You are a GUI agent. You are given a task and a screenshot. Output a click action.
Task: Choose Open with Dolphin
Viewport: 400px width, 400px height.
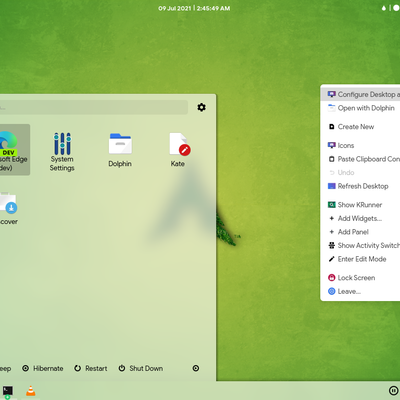pos(360,108)
